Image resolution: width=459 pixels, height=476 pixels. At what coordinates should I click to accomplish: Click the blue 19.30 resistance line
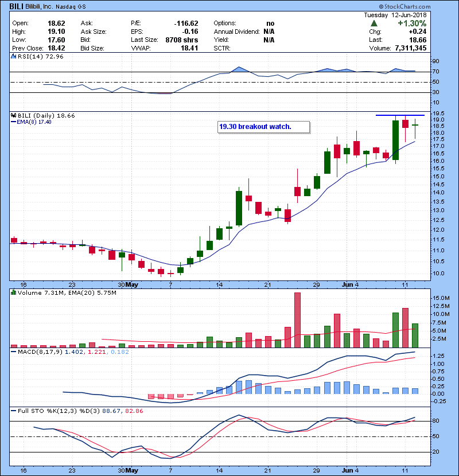pyautogui.click(x=400, y=115)
